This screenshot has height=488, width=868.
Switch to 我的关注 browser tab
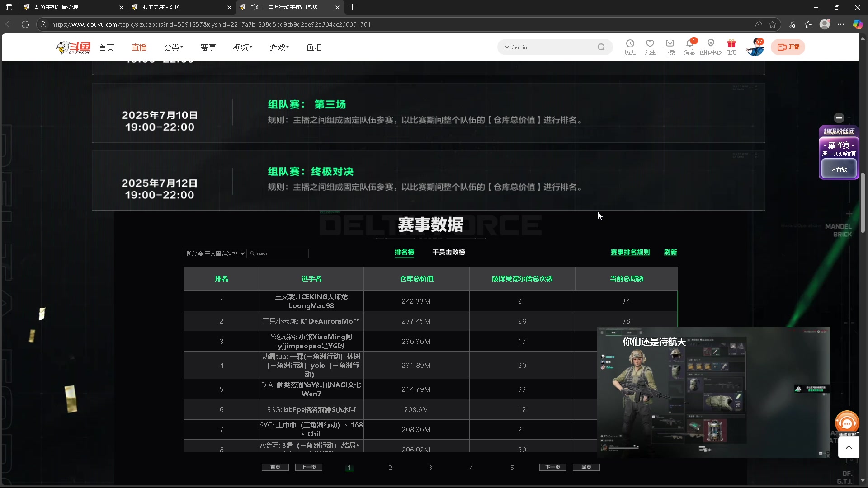coord(181,7)
